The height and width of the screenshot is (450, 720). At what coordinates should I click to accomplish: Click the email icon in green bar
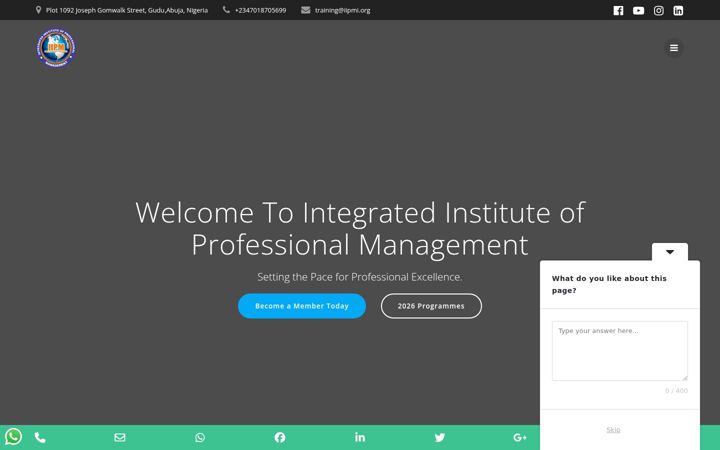(x=120, y=438)
